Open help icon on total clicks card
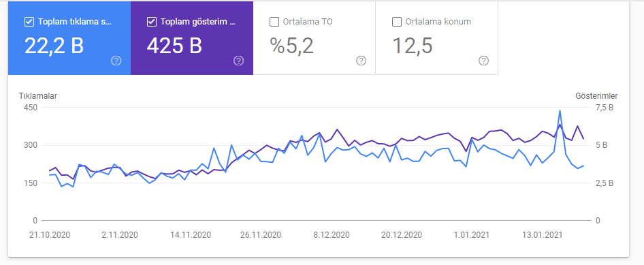The image size is (644, 265). (x=116, y=61)
